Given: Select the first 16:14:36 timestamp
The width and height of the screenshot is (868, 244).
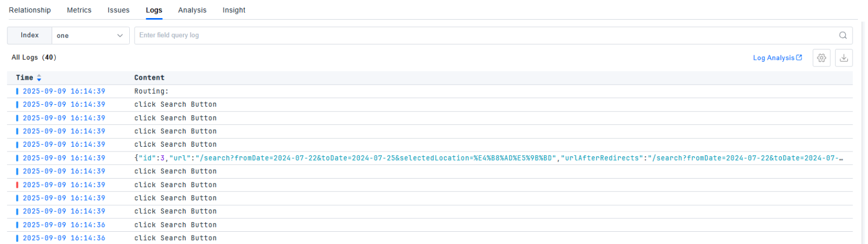Looking at the screenshot, I should 64,225.
